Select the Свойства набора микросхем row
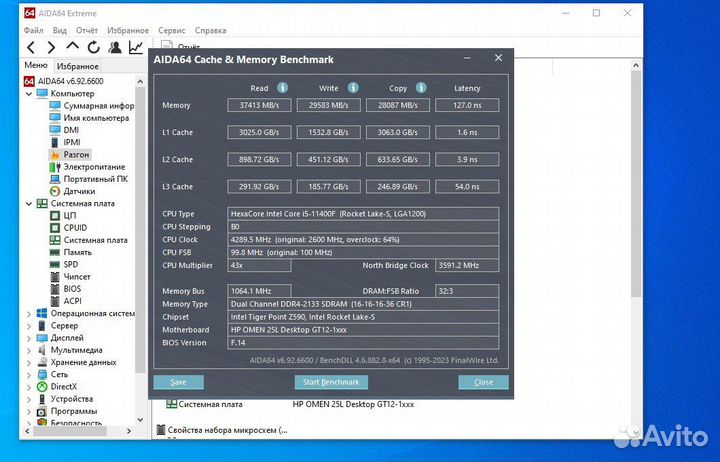 point(222,430)
